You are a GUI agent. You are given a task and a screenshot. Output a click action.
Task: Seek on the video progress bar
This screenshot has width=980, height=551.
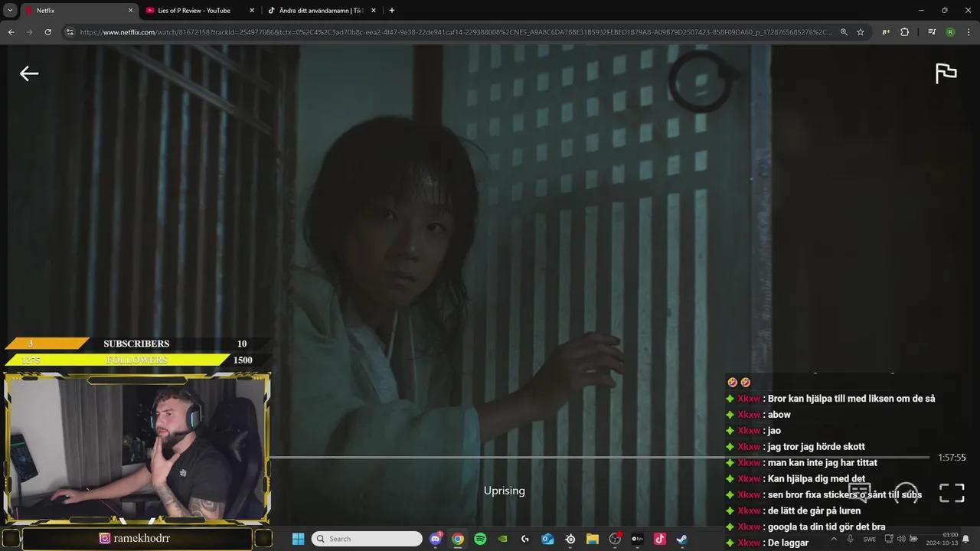tap(599, 458)
